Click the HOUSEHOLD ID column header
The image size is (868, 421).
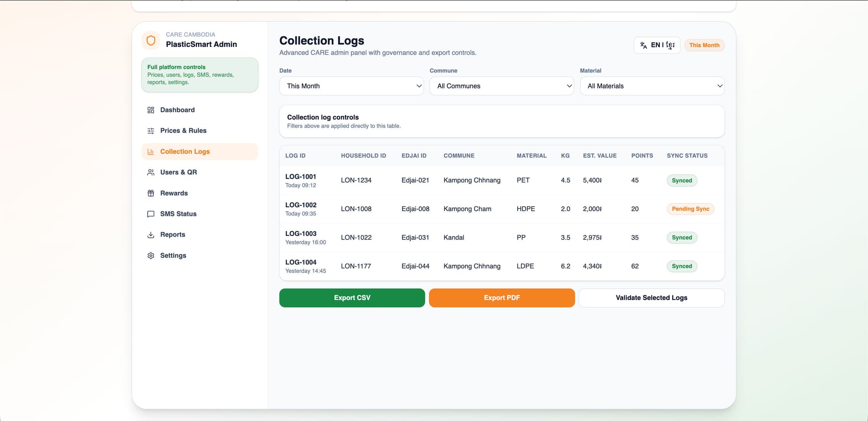tap(363, 156)
